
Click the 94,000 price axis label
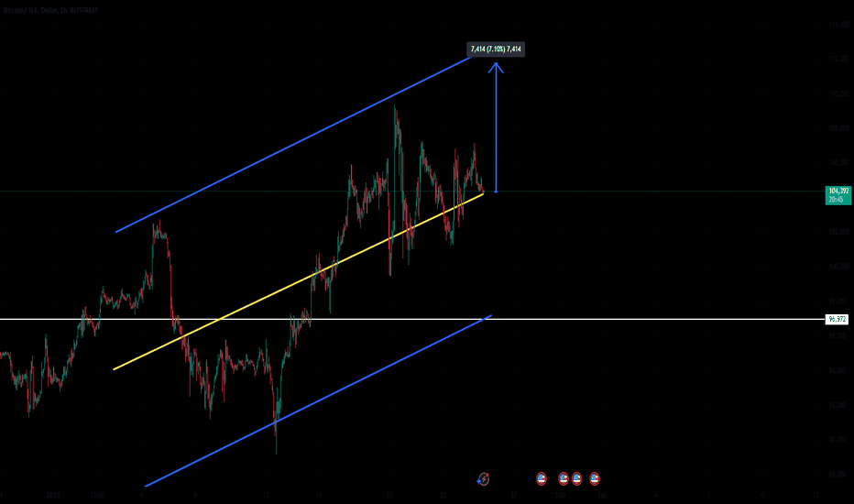click(838, 370)
